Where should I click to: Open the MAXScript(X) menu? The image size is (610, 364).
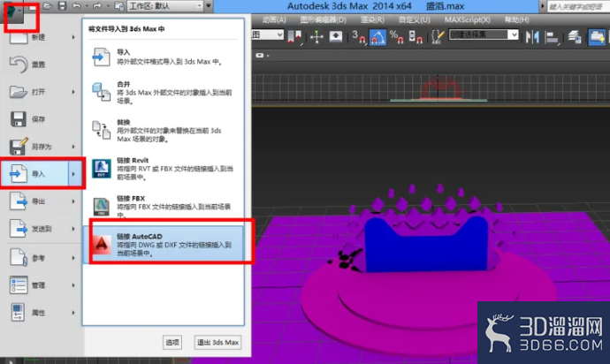[x=468, y=19]
